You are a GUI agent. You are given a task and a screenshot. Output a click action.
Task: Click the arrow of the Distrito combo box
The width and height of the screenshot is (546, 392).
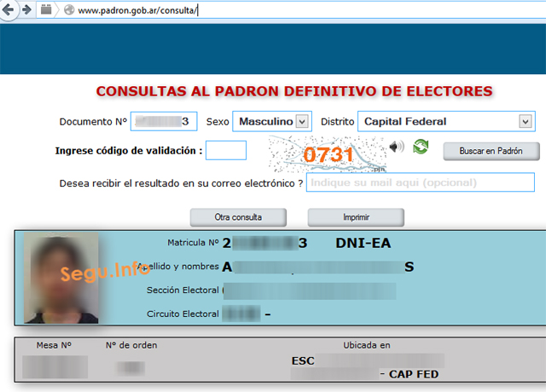[526, 122]
